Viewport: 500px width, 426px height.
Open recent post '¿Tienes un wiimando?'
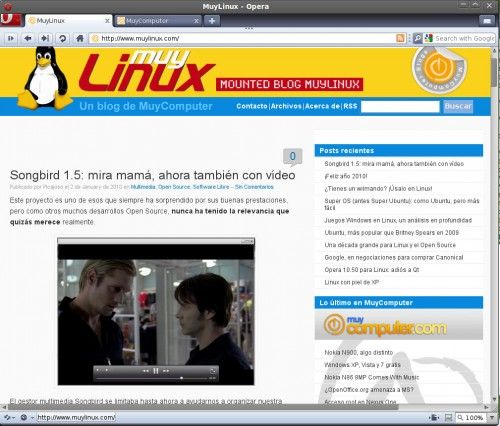click(378, 189)
